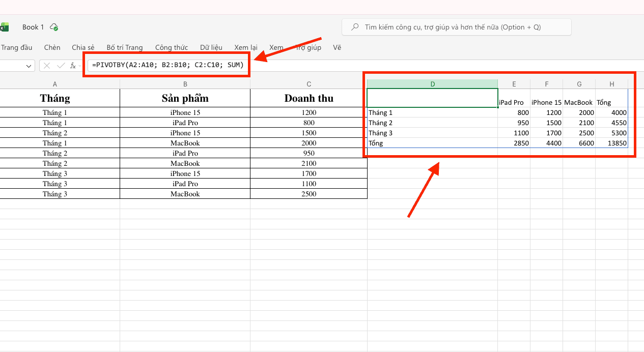
Task: Select the cell with value 2500 in column C
Action: click(x=309, y=194)
